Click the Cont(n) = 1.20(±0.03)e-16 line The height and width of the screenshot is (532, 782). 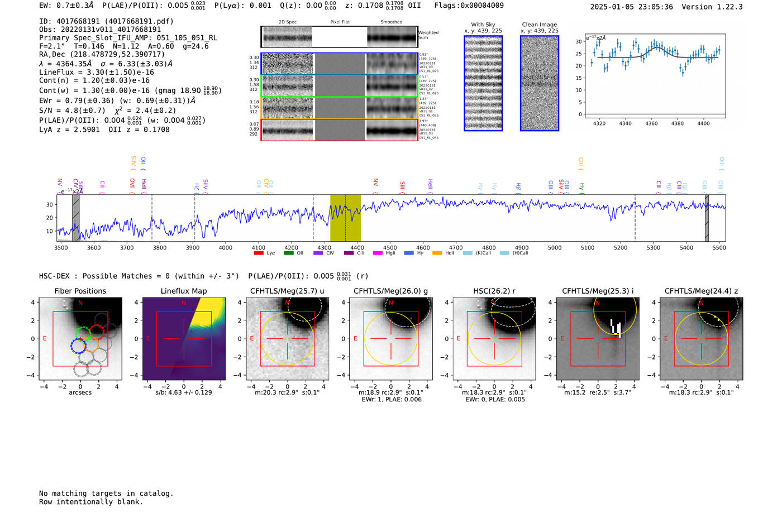coord(94,80)
